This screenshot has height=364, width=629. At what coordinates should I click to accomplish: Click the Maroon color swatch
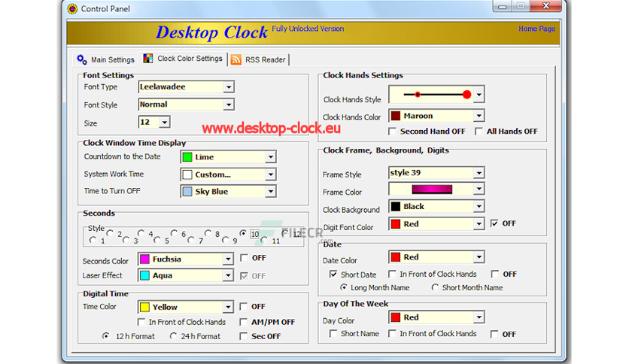click(396, 116)
